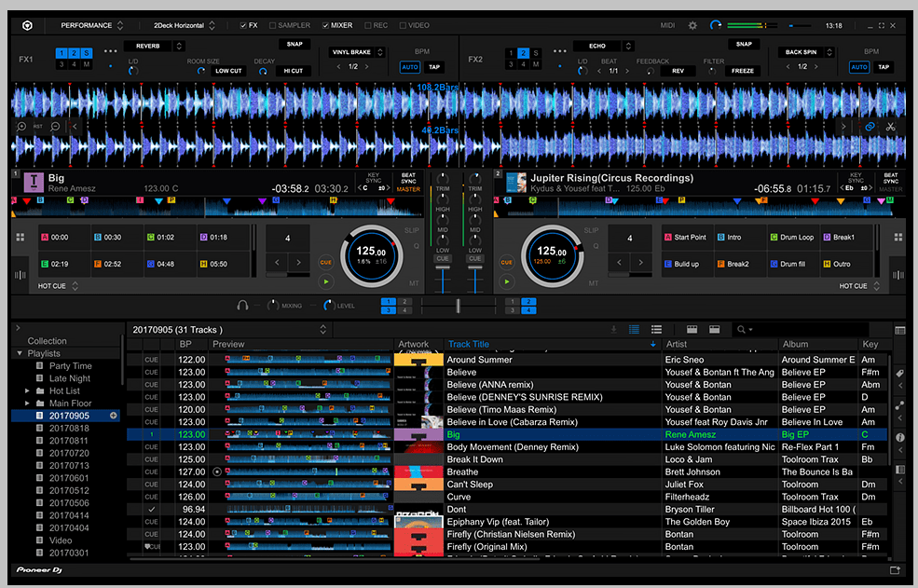Open the 2Deck Horizontal layout dropdown
The height and width of the screenshot is (588, 918).
click(x=185, y=25)
